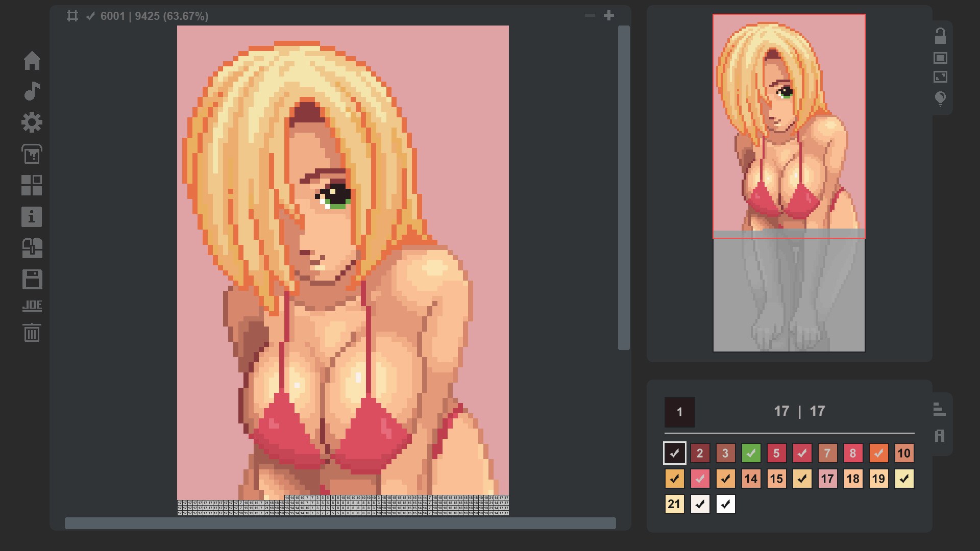Pick red color swatch number 8

(x=853, y=453)
